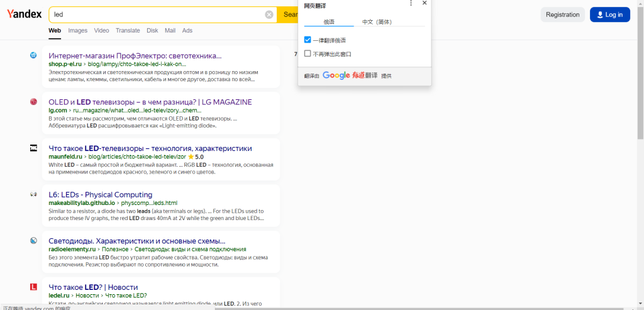The height and width of the screenshot is (310, 644).
Task: Click the makeabilitylab result favicon
Action: [33, 195]
